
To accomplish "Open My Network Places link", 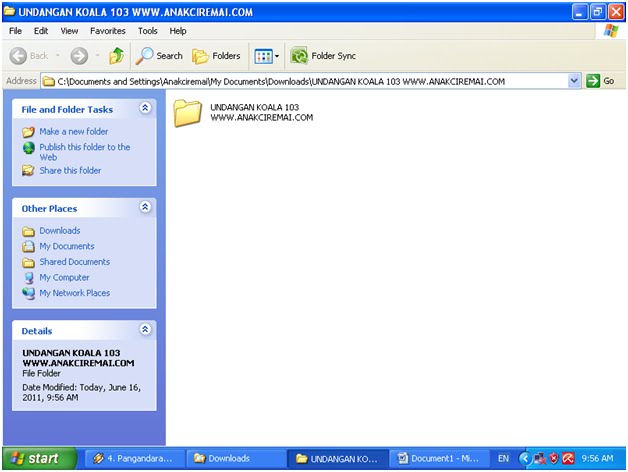I will (74, 293).
